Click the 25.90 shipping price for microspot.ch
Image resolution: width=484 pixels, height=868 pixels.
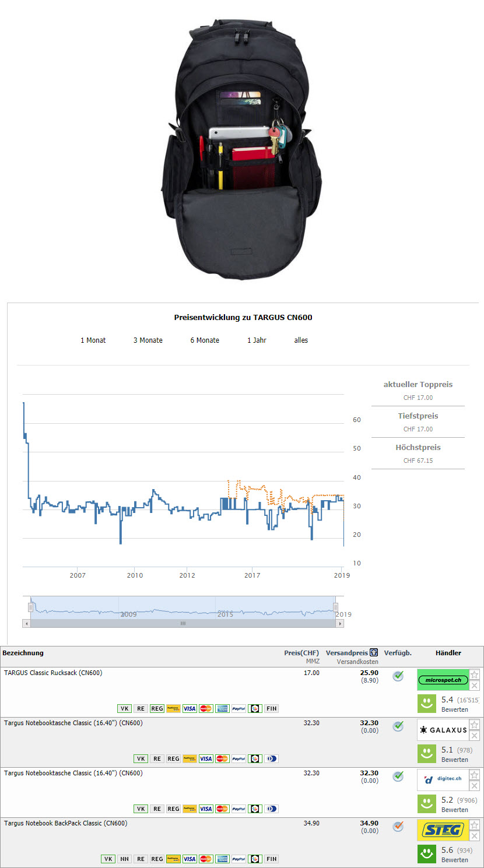pos(369,673)
